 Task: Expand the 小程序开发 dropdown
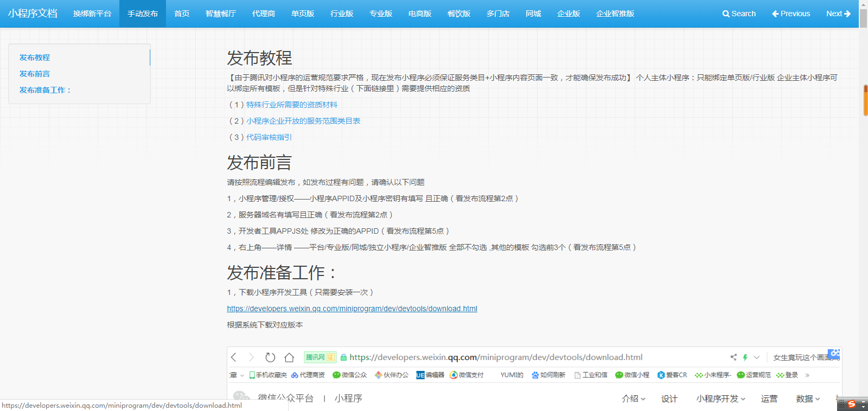(721, 399)
